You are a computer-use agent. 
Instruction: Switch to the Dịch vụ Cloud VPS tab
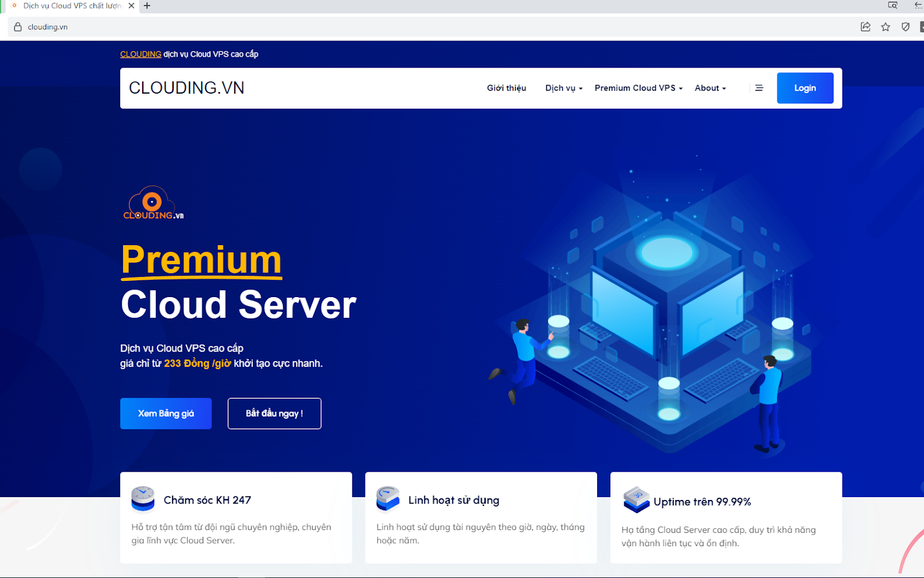[69, 6]
